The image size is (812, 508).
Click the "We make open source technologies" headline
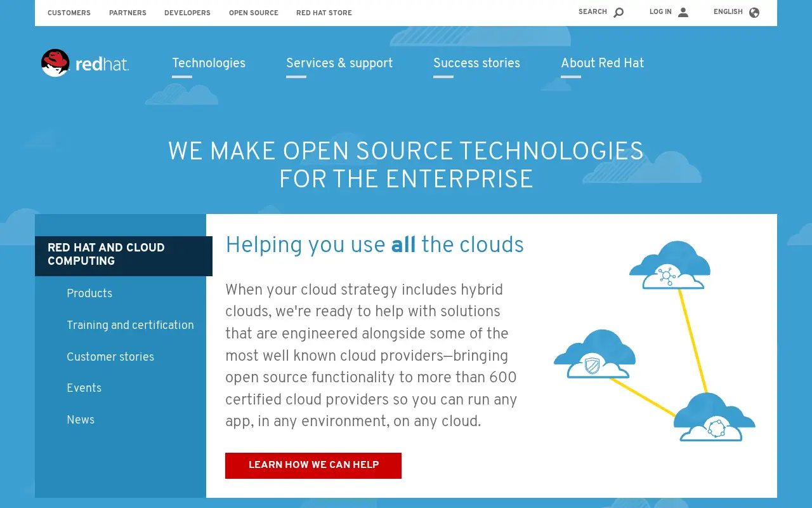click(406, 165)
